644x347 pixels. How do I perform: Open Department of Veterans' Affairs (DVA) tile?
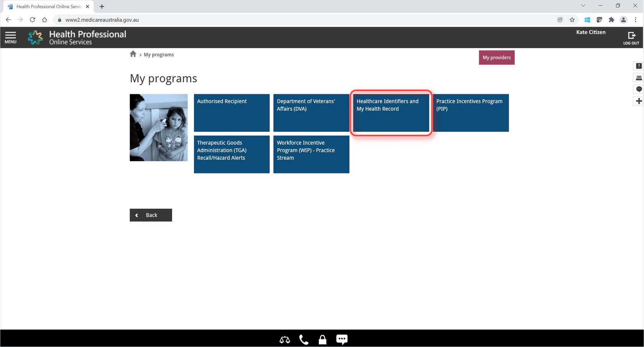coord(311,113)
